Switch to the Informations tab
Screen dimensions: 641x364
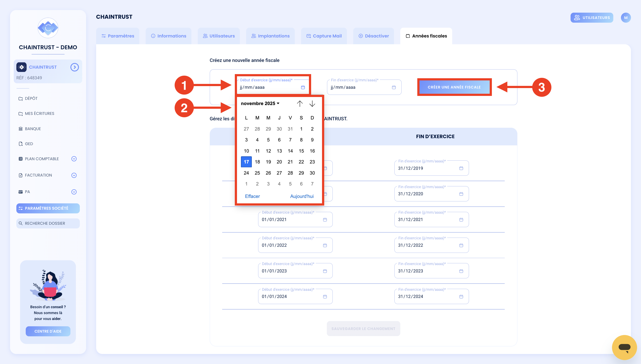169,36
